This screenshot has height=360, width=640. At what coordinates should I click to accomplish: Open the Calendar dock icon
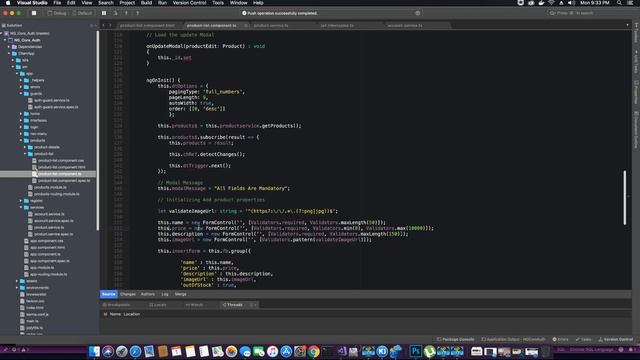tap(176, 351)
